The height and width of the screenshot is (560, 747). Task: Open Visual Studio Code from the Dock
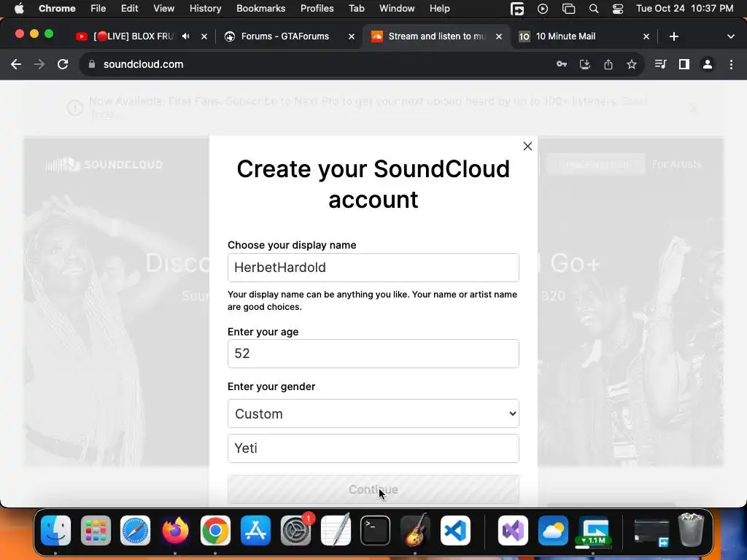point(455,530)
